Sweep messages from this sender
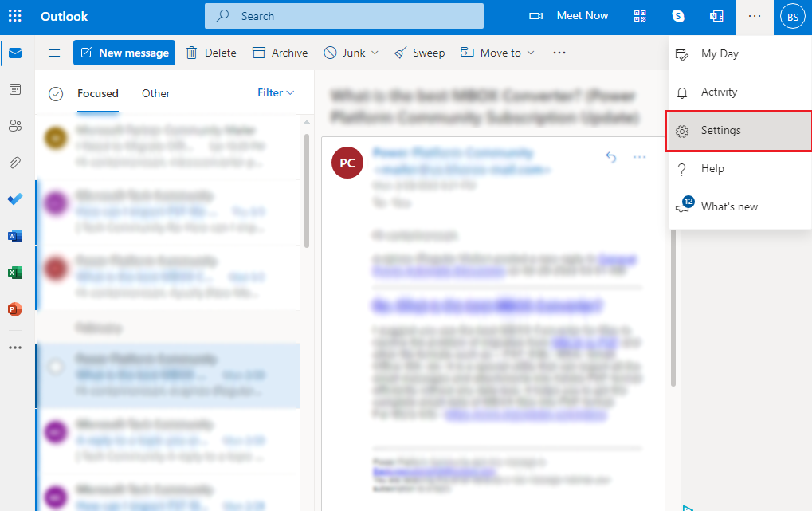This screenshot has height=511, width=812. [419, 53]
